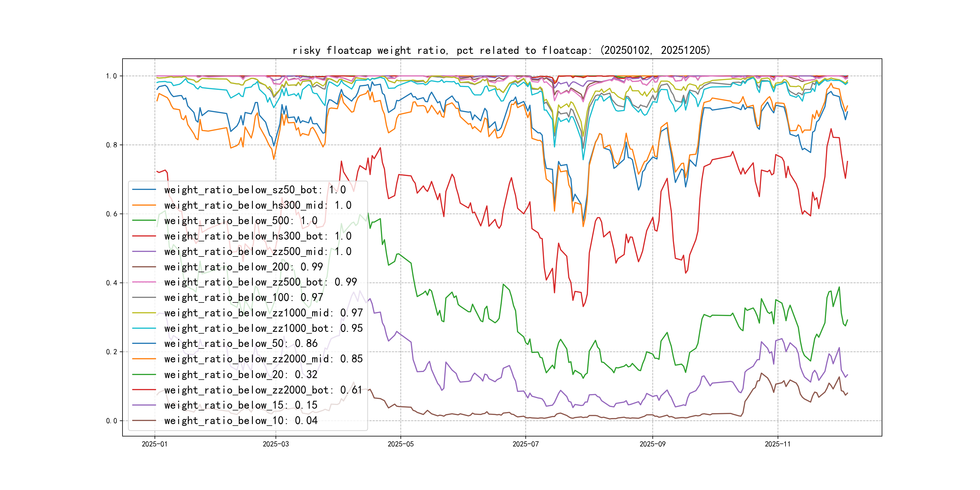Select legend label weight_ratio_below_zz2000_mid: 0.85
Image resolution: width=980 pixels, height=490 pixels.
[263, 359]
